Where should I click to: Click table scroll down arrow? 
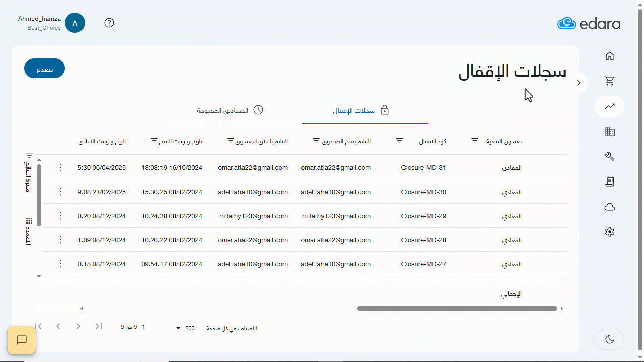tap(39, 276)
